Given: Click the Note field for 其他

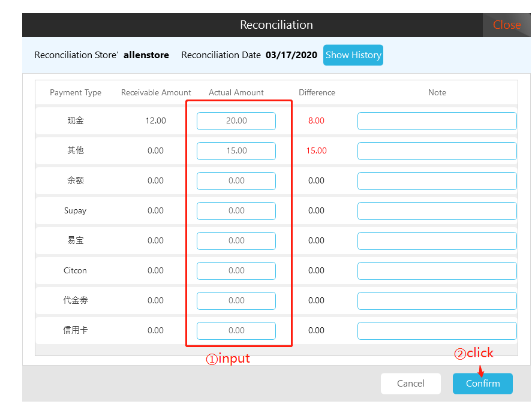Looking at the screenshot, I should (437, 151).
